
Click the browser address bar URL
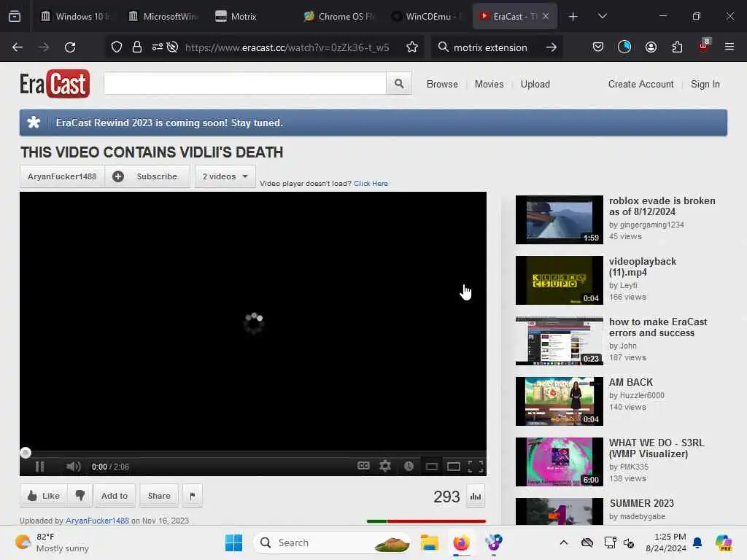click(x=287, y=47)
